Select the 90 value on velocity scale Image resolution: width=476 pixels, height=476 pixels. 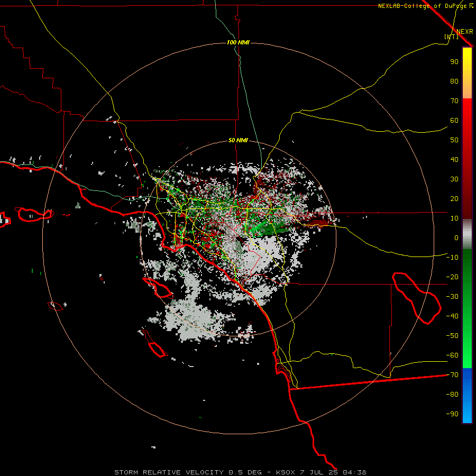tap(454, 62)
